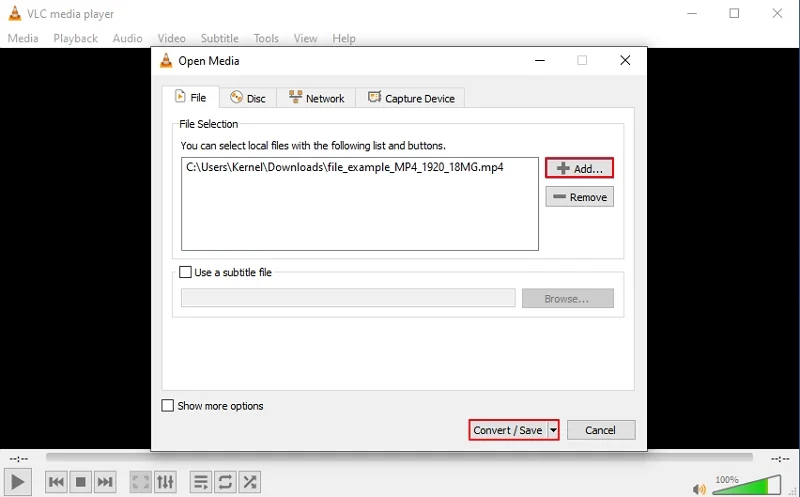
Task: Select the file_example_MP4_1920_18MG.mp4 entry
Action: (x=345, y=167)
